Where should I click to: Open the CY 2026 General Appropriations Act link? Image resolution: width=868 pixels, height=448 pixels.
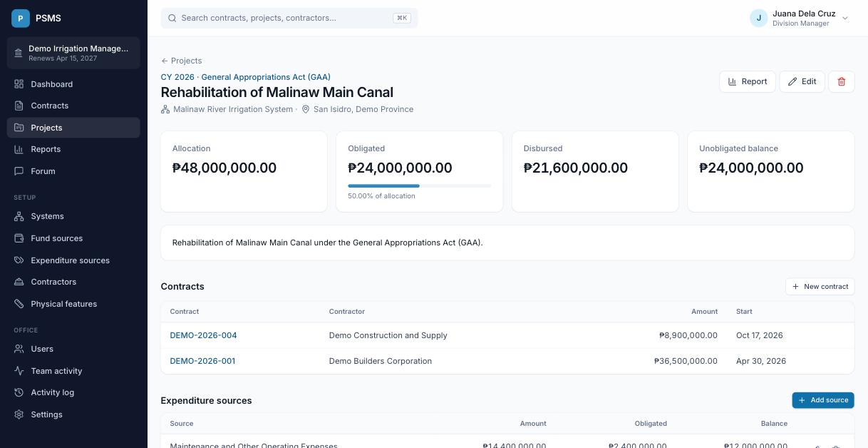[246, 77]
